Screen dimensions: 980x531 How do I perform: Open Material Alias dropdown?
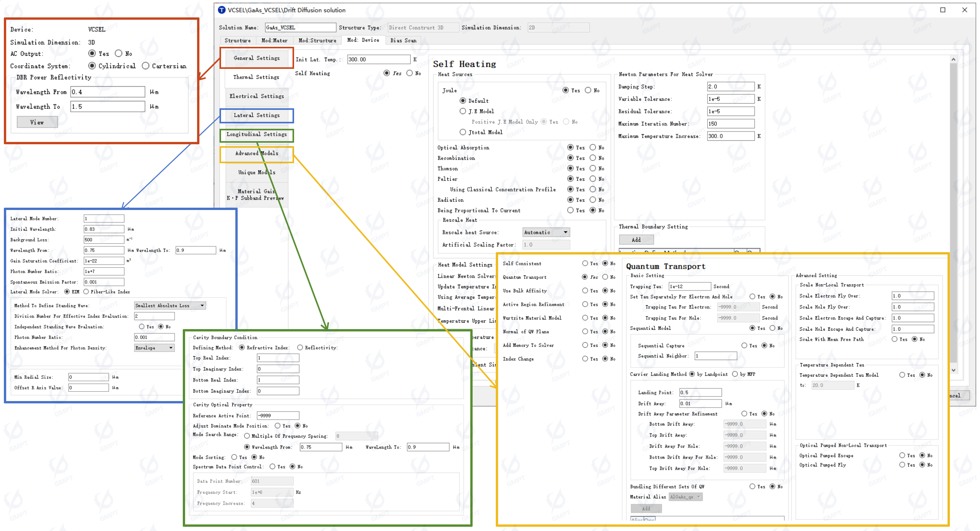[686, 497]
